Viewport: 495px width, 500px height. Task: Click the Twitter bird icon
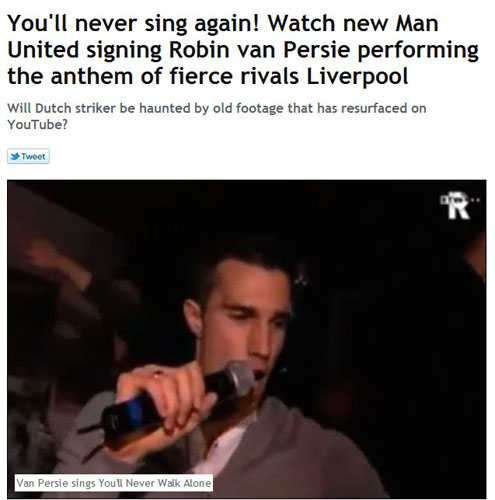15,156
